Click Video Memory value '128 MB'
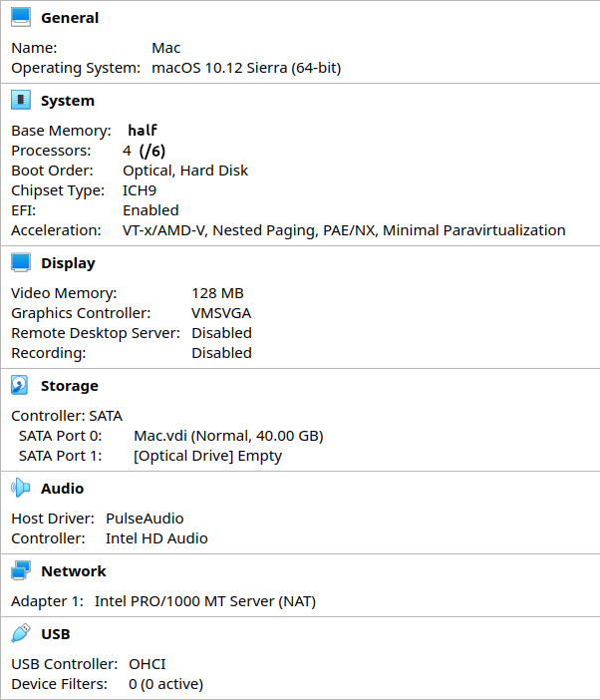 click(x=217, y=293)
